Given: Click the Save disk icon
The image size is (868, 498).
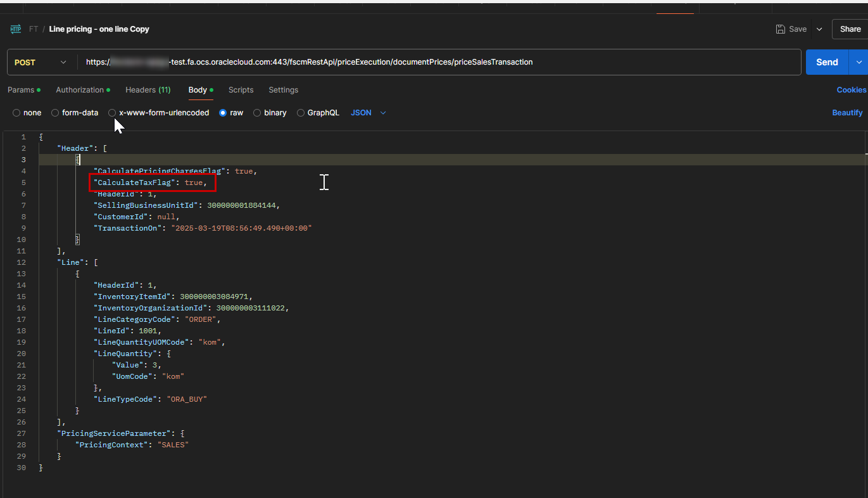Looking at the screenshot, I should tap(781, 29).
